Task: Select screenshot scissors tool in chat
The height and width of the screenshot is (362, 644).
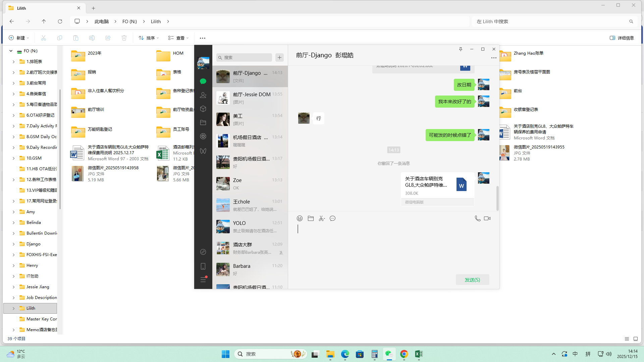Action: coord(322,219)
